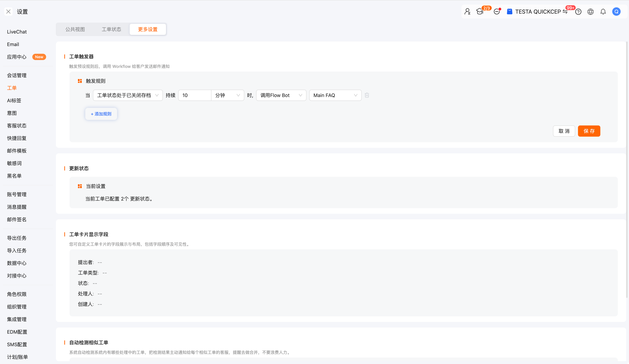The image size is (629, 364).
Task: Open the 分钟 time unit dropdown
Action: (x=227, y=95)
